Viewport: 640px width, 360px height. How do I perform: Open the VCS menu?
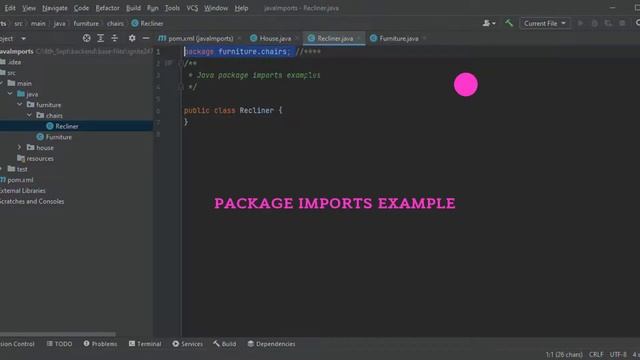coord(192,8)
